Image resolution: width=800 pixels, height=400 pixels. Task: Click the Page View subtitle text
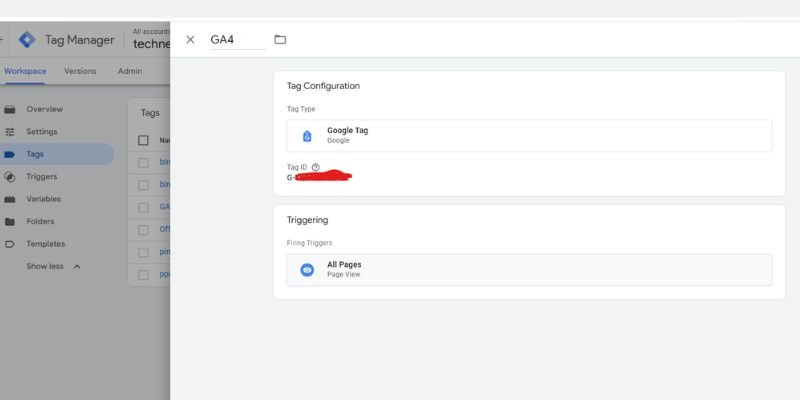tap(343, 274)
